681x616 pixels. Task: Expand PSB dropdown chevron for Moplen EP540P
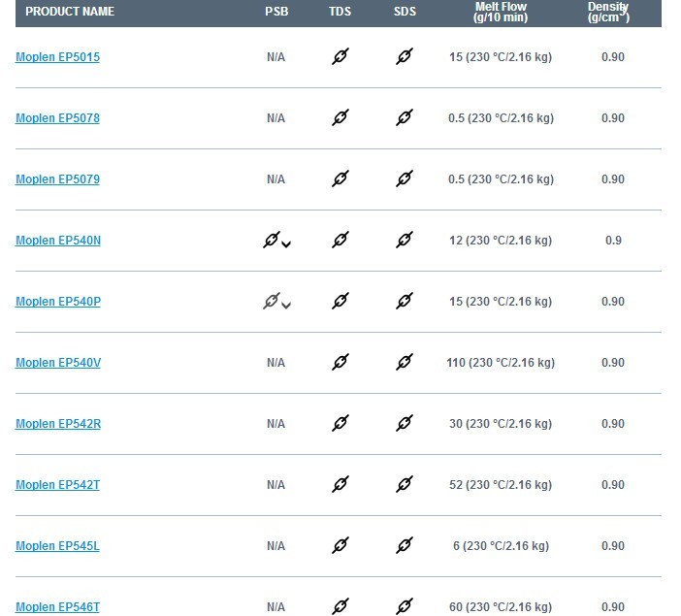click(x=286, y=306)
